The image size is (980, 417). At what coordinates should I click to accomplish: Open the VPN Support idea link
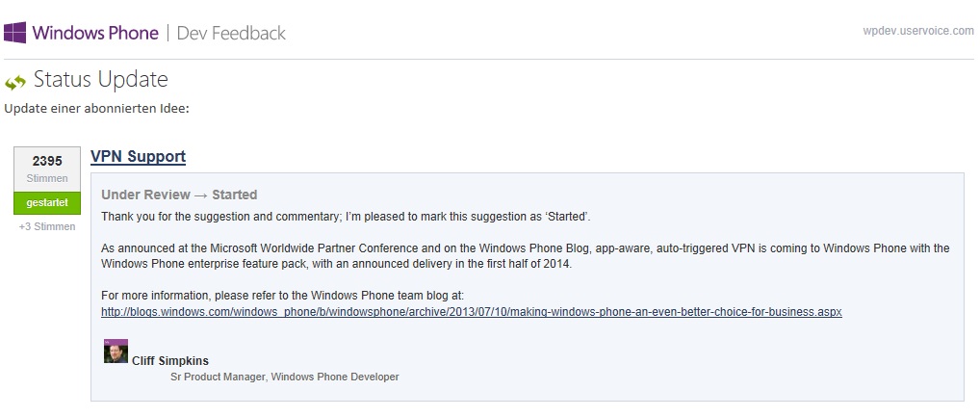click(138, 156)
